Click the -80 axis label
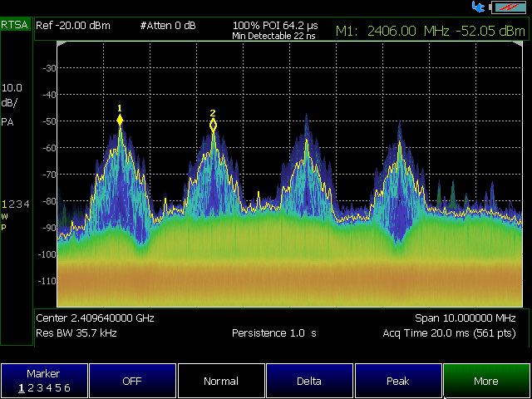This screenshot has height=399, width=532. point(49,201)
